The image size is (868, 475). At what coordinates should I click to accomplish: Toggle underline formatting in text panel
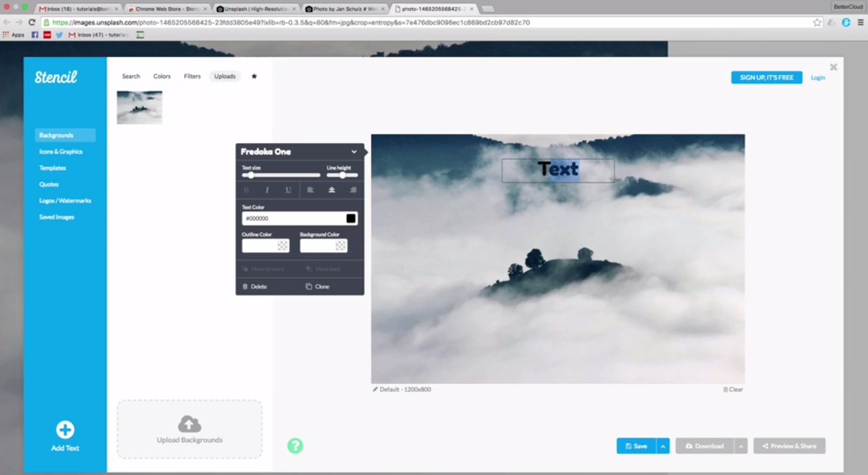[288, 190]
